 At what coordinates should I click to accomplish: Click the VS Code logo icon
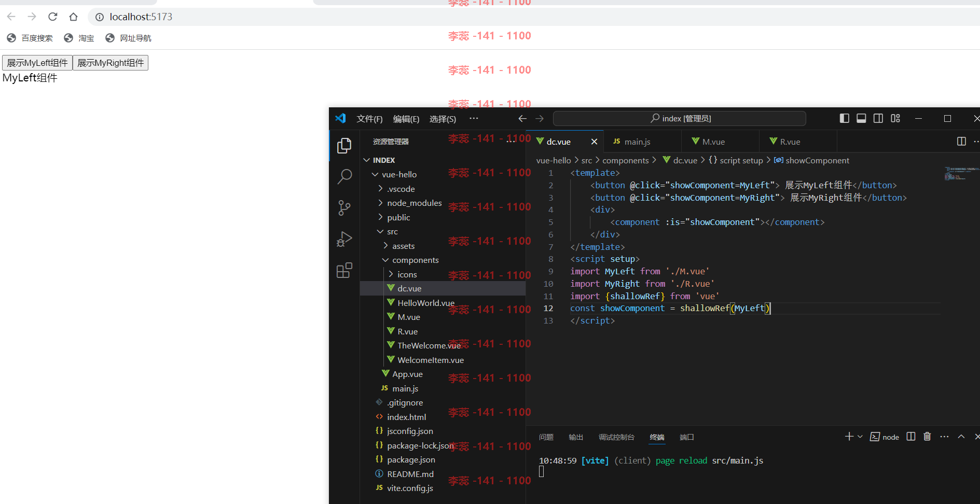tap(340, 118)
